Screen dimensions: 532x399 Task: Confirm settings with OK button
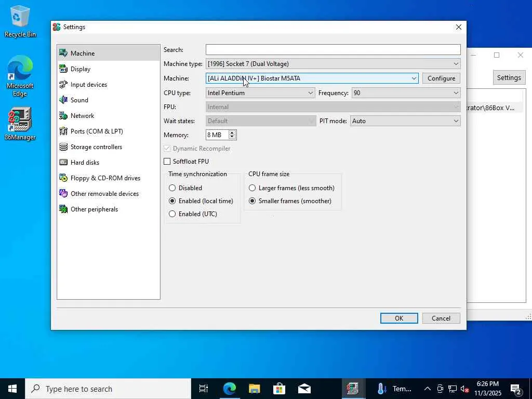click(399, 318)
